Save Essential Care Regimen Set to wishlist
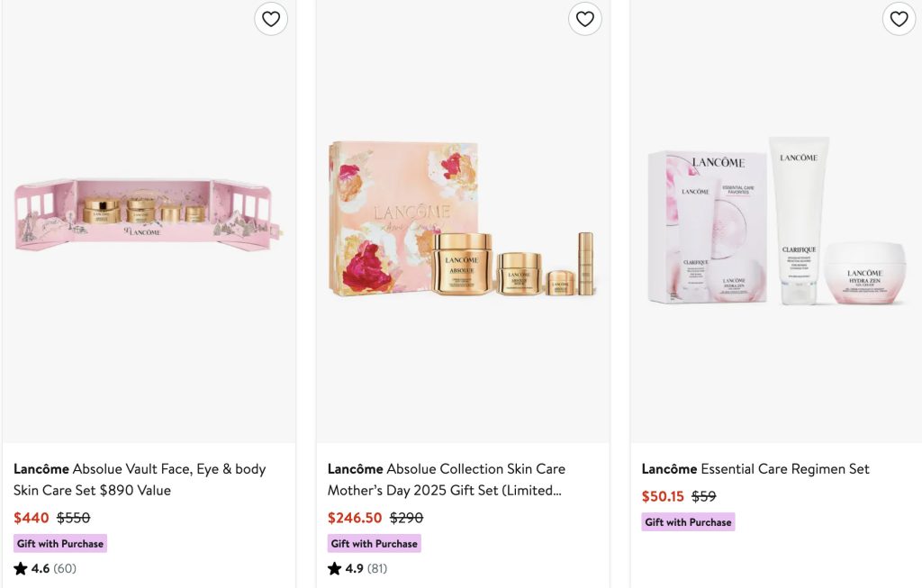Viewport: 922px width, 588px height. pos(899,19)
